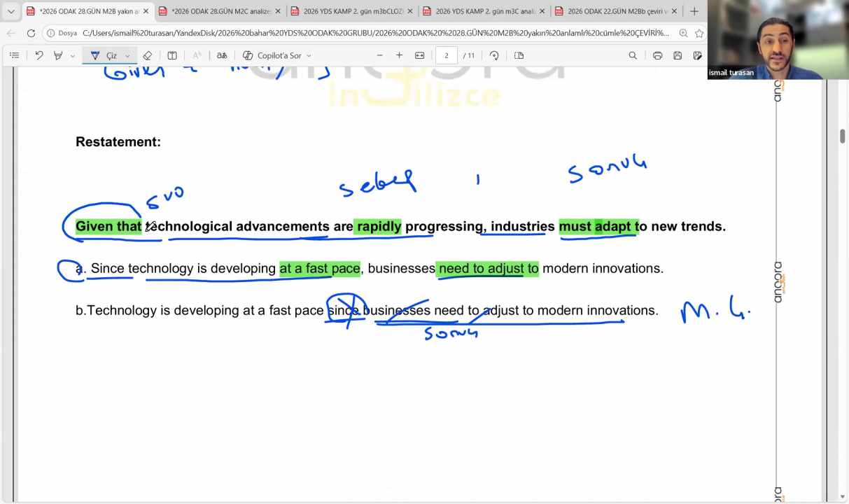Save the PDF with the disk icon
The height and width of the screenshot is (504, 849).
click(x=678, y=55)
